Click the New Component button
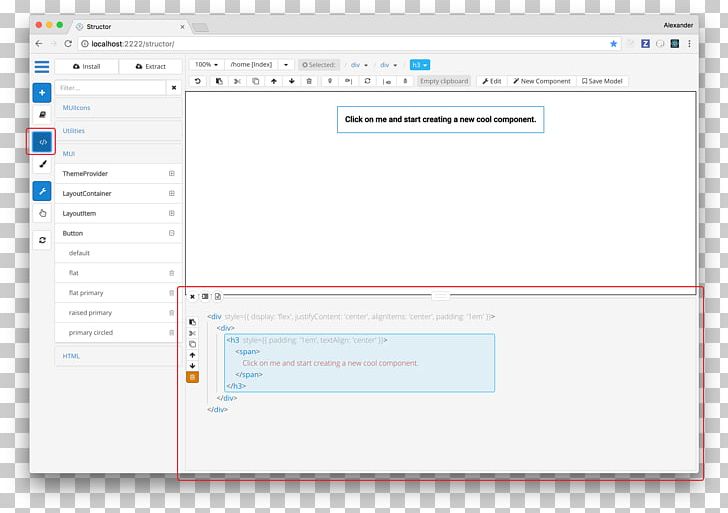The image size is (728, 513). pos(541,81)
